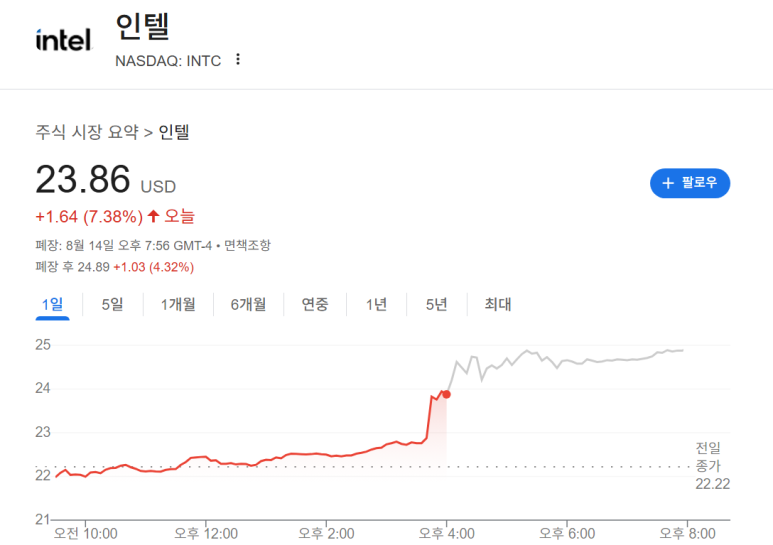Select the 1일 tab
The width and height of the screenshot is (773, 545).
[x=52, y=304]
